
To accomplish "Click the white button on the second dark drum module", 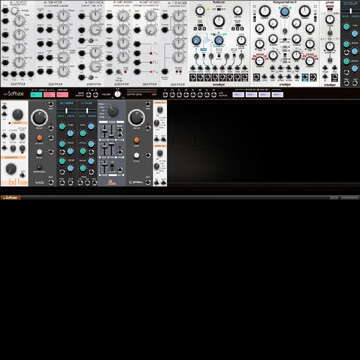I will coord(136,155).
